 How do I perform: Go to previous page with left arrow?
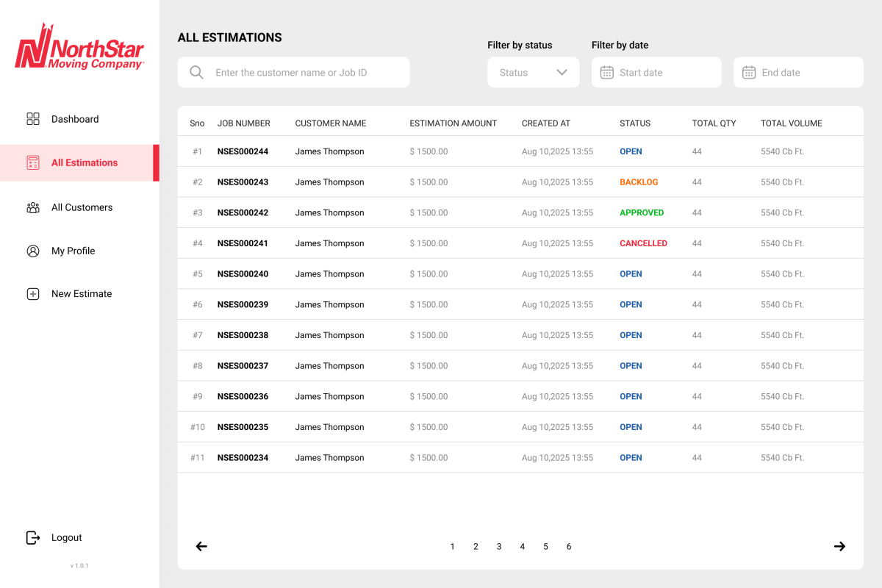click(x=201, y=546)
